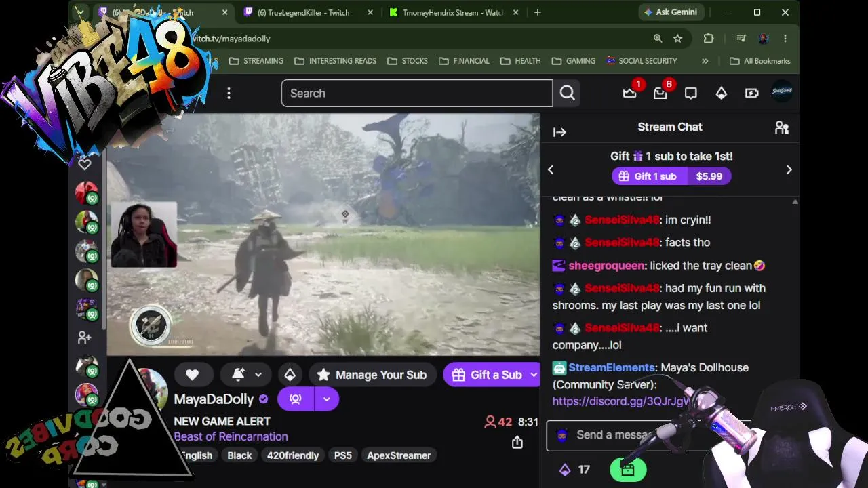
Task: Open the Prime Loot crown icon
Action: point(630,93)
